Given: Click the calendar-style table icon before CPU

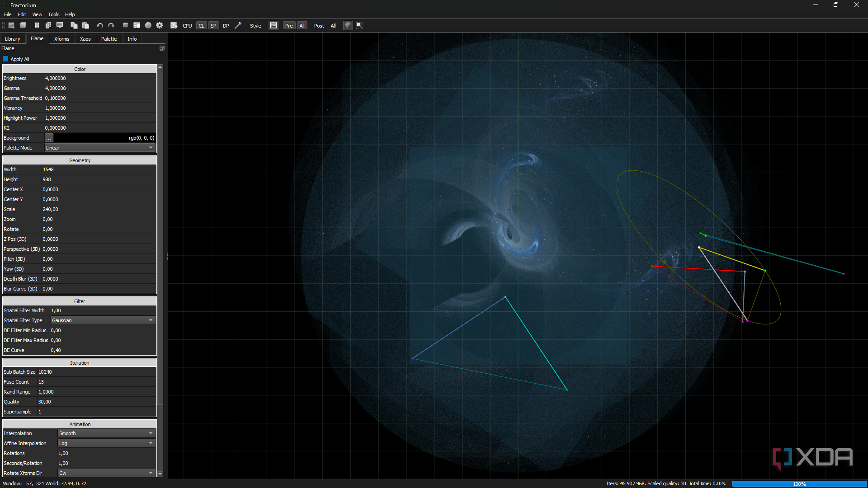Looking at the screenshot, I should (174, 26).
